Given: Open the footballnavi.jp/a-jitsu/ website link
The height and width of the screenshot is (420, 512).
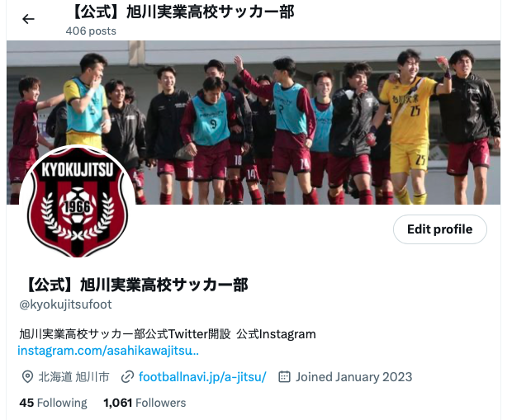Looking at the screenshot, I should pos(202,377).
